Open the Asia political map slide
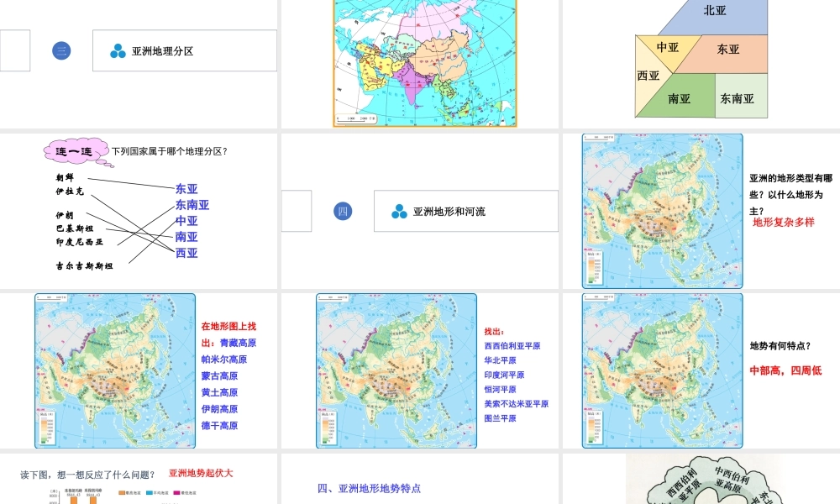 (425, 63)
